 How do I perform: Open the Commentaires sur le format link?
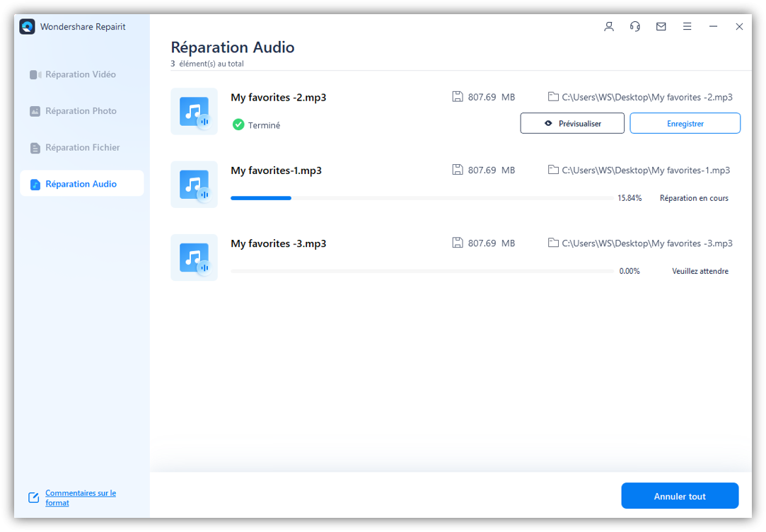tap(81, 498)
